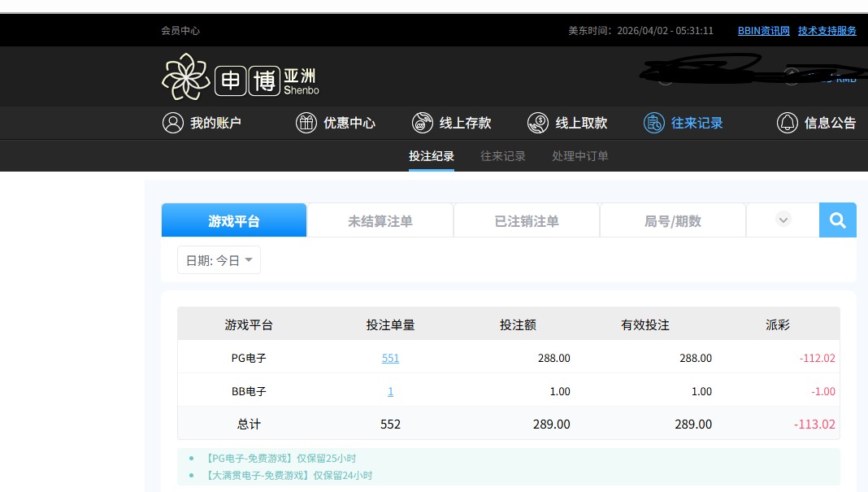868x492 pixels.
Task: Click the gift icon for 优惠中心
Action: click(306, 123)
